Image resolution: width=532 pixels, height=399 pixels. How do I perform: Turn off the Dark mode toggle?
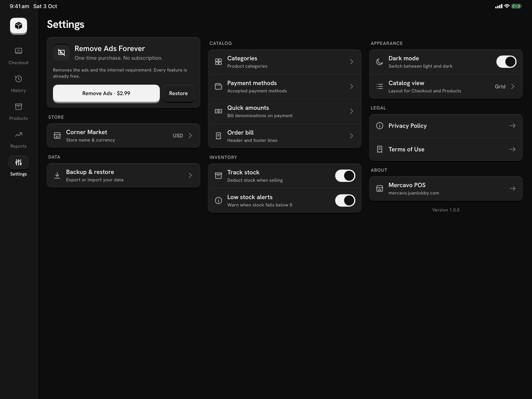click(x=506, y=62)
